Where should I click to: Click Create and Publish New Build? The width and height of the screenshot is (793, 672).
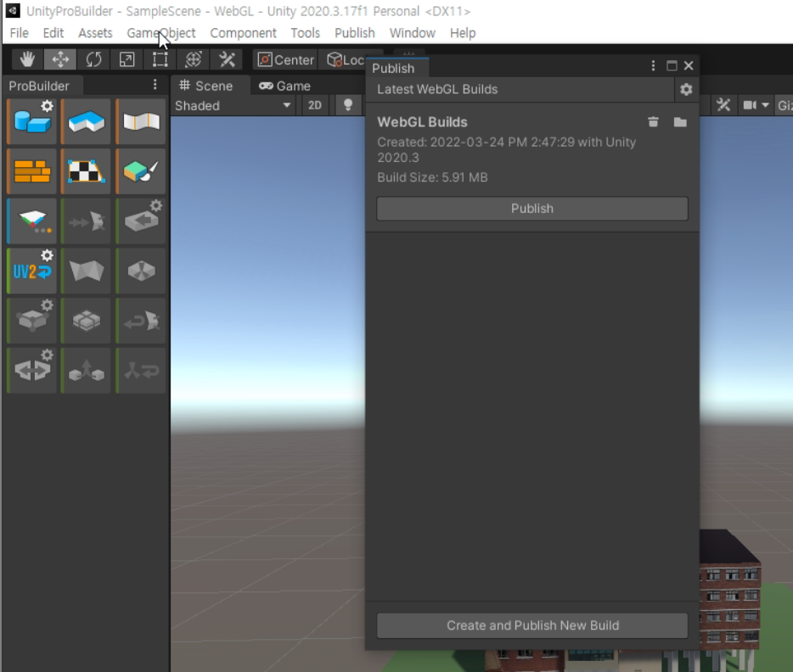[532, 625]
